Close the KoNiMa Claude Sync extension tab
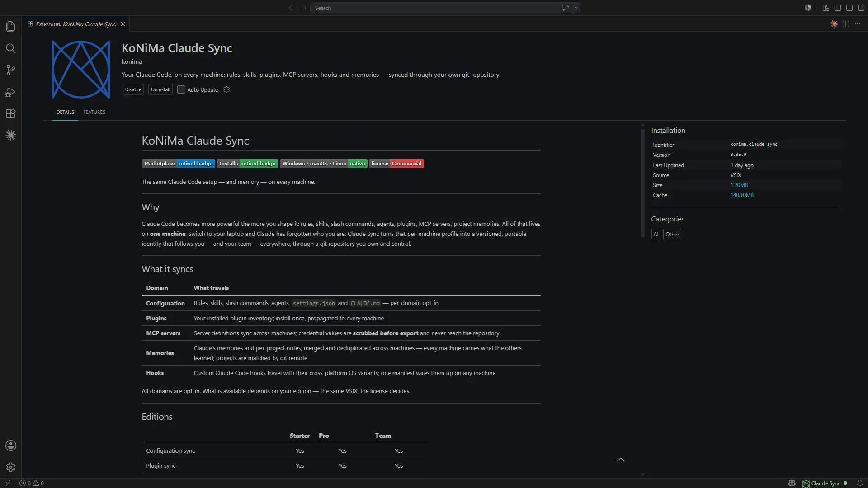 point(123,24)
